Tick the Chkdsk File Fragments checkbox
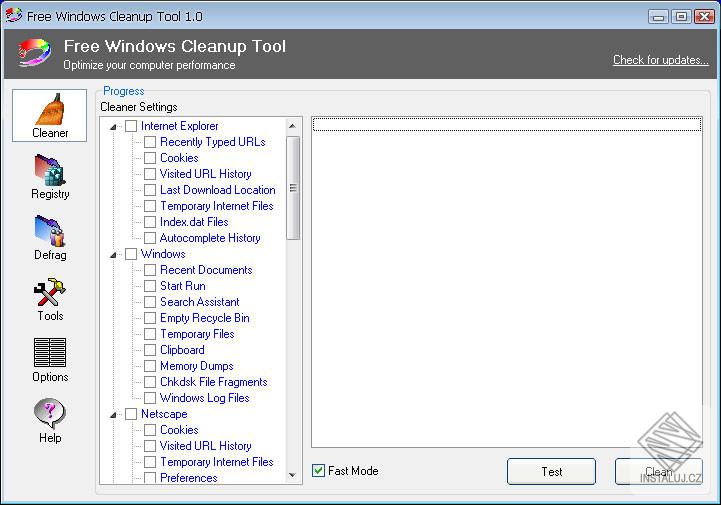721x505 pixels. tap(150, 382)
